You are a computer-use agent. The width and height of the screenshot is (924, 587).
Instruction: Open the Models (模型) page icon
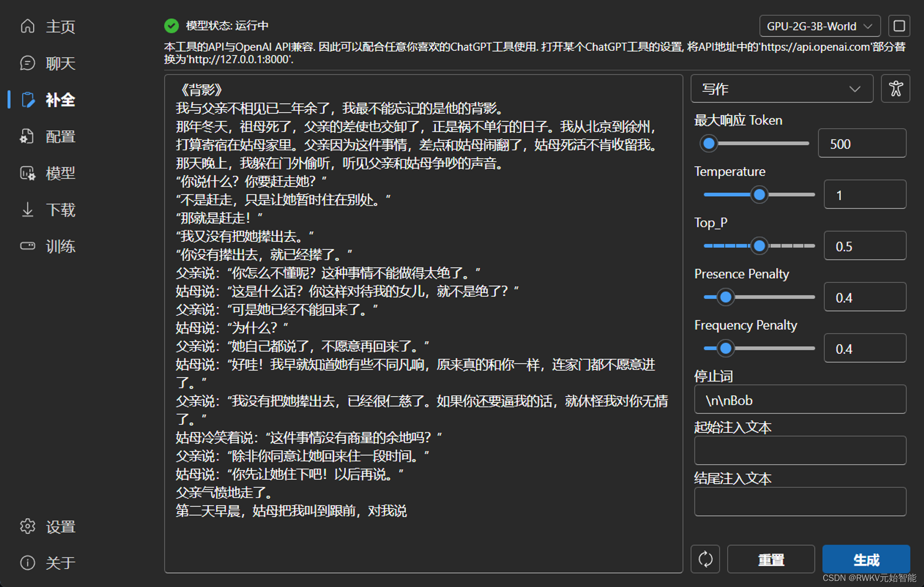tap(28, 173)
